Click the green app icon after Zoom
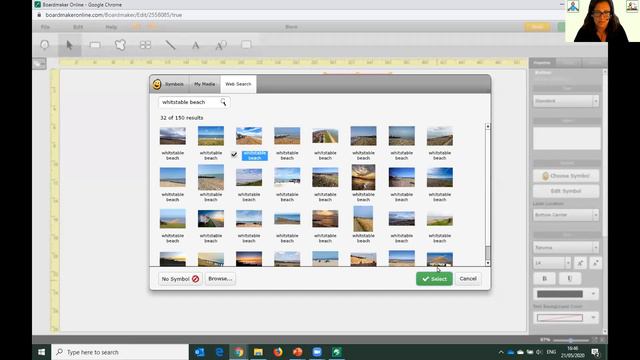Image resolution: width=640 pixels, height=360 pixels. pos(337,352)
